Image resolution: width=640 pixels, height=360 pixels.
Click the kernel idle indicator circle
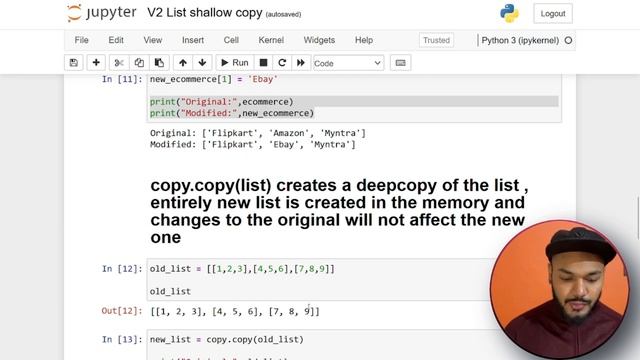568,40
